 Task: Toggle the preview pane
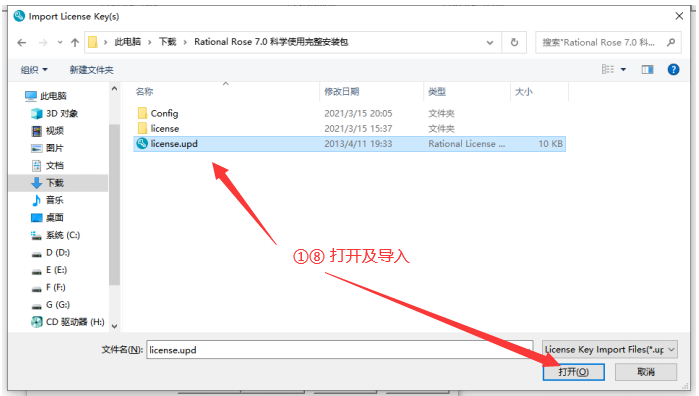point(647,70)
